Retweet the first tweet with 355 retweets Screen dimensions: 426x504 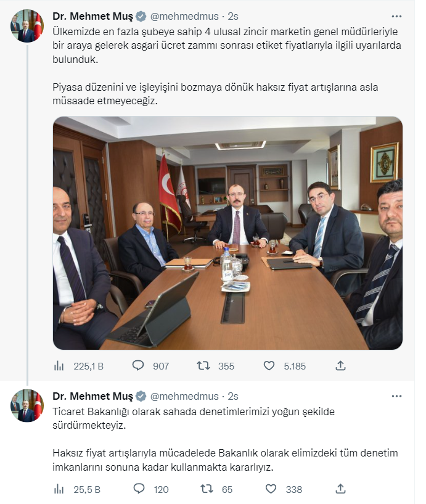pyautogui.click(x=203, y=365)
